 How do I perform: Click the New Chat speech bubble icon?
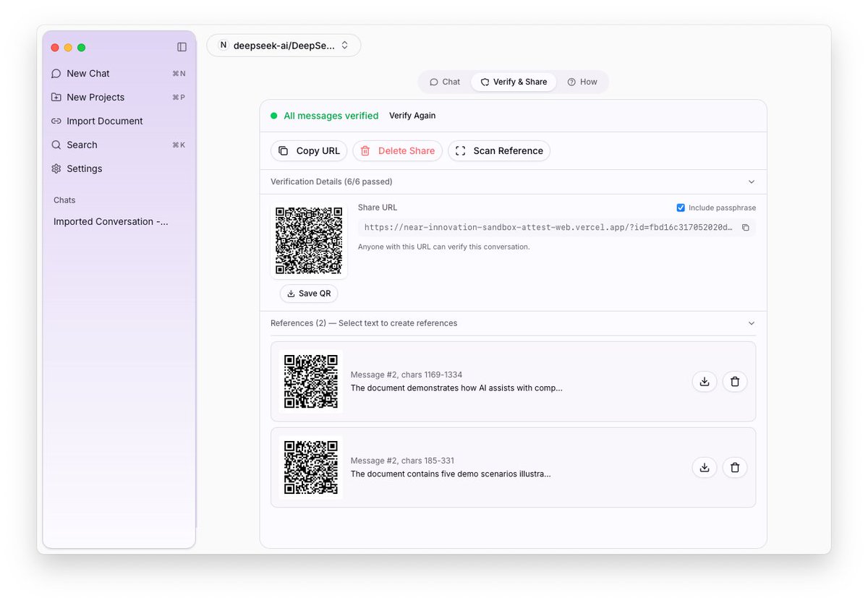56,73
